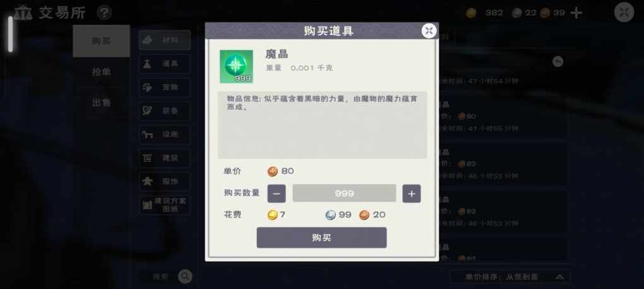
Task: Select the 购买 tab on the left
Action: [x=102, y=41]
